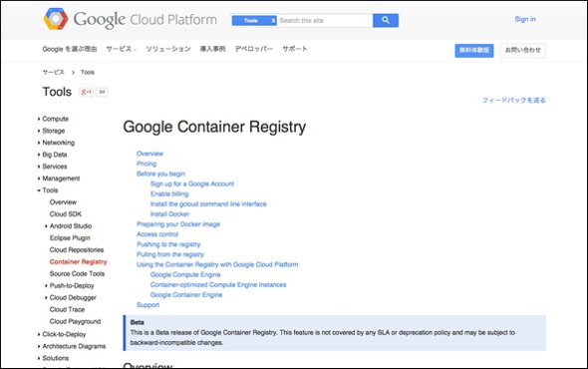Open Install the gcloud command line interface
588x369 pixels.
[x=208, y=204]
